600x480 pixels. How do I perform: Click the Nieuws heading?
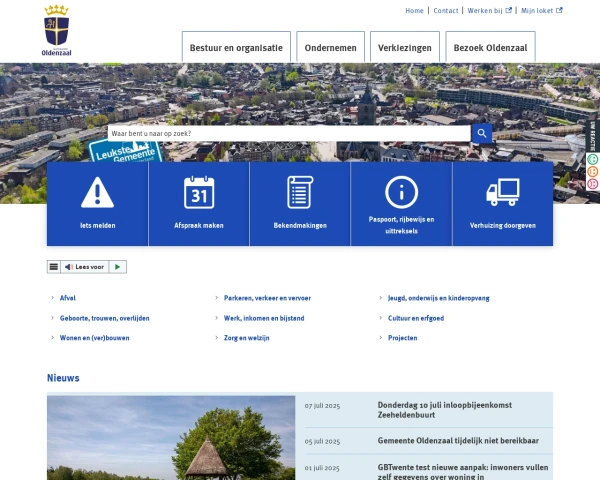pyautogui.click(x=63, y=378)
